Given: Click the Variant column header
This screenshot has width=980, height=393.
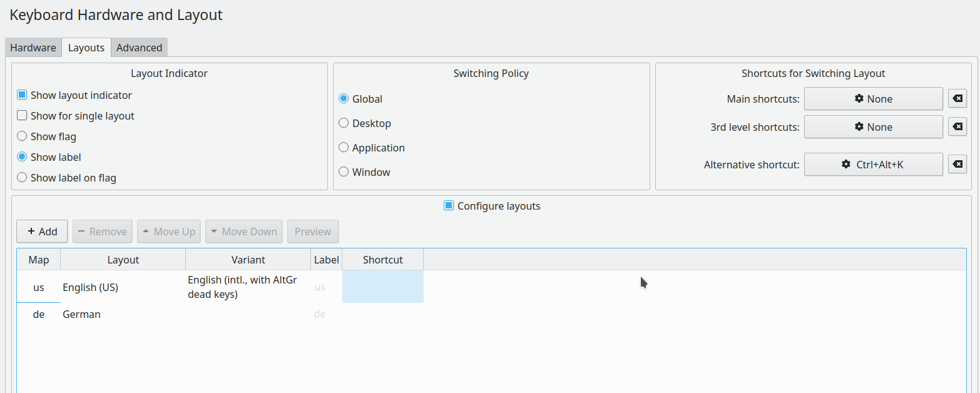Looking at the screenshot, I should [248, 260].
